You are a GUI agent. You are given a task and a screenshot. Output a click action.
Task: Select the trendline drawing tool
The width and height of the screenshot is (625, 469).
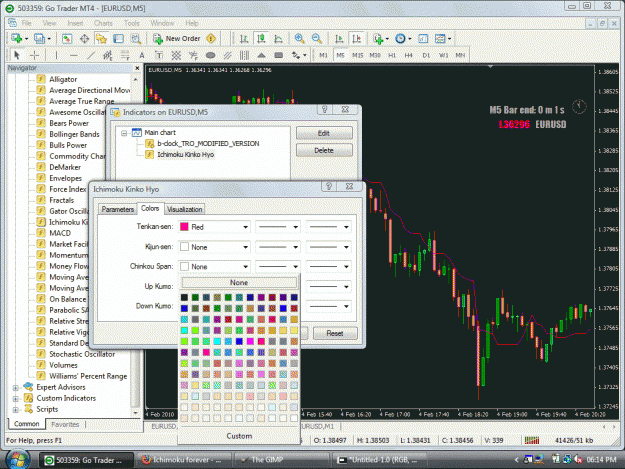click(91, 55)
